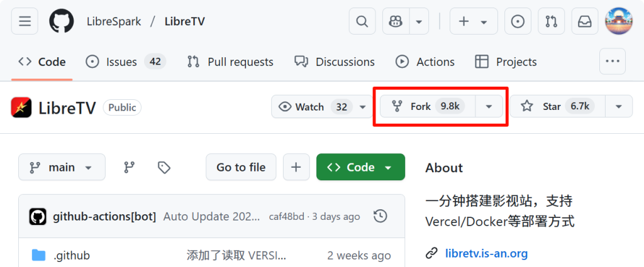Screen dimensions: 644x267
Task: Open the hamburger navigation menu
Action: 25,21
